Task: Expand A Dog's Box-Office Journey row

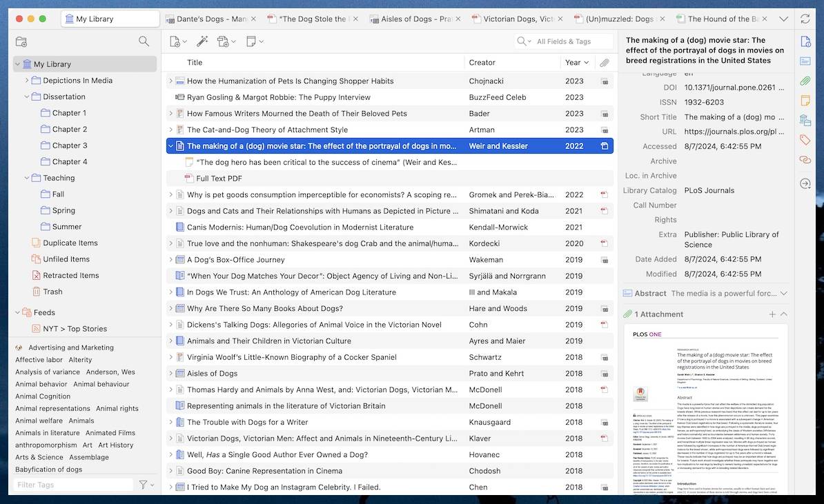Action: 170,260
